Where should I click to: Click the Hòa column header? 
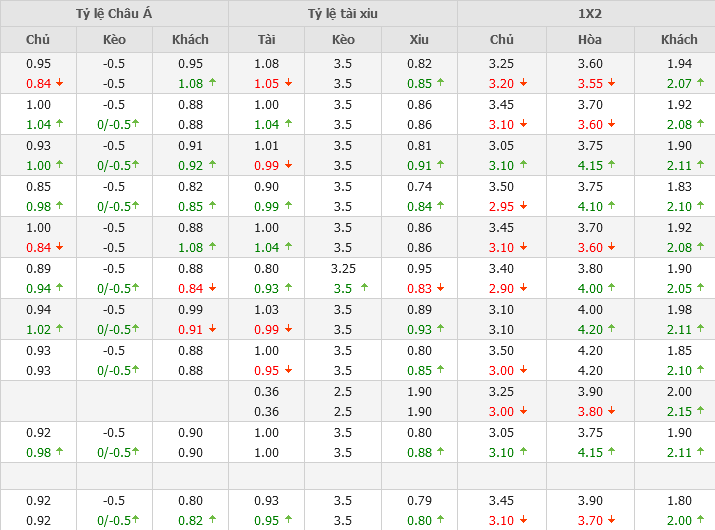pyautogui.click(x=590, y=40)
